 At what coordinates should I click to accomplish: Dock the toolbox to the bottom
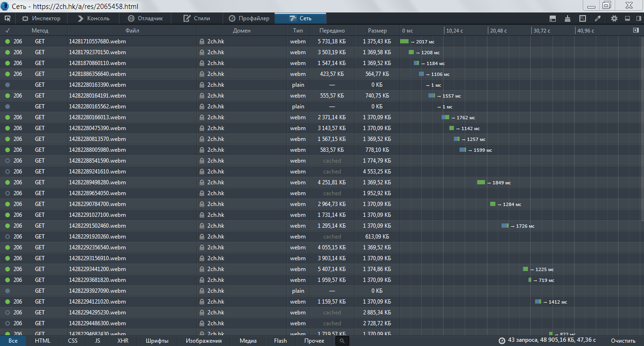pyautogui.click(x=627, y=18)
